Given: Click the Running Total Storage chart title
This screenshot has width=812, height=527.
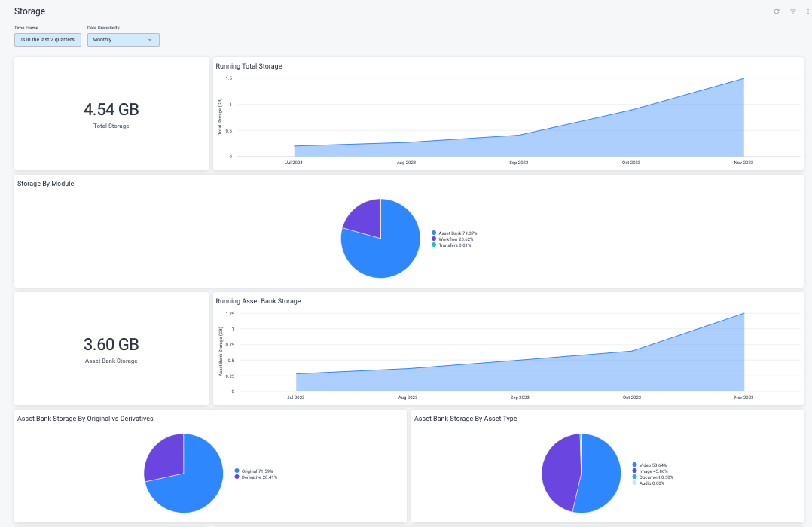Looking at the screenshot, I should [249, 66].
